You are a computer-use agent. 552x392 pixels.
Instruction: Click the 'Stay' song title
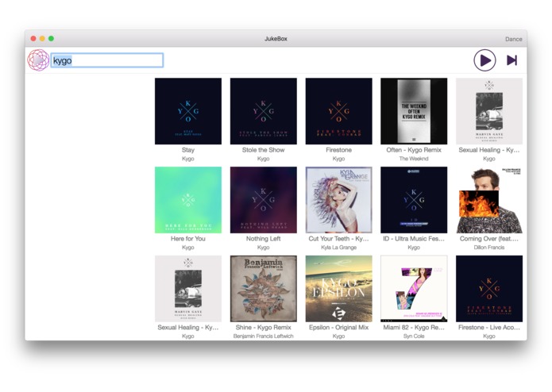[188, 150]
